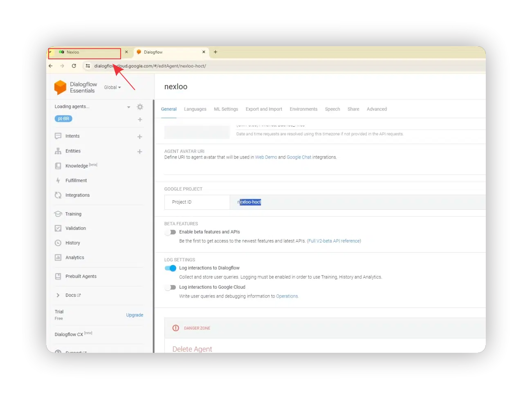Screen dimensions: 532x399
Task: Open site information icon in address bar
Action: tap(88, 66)
